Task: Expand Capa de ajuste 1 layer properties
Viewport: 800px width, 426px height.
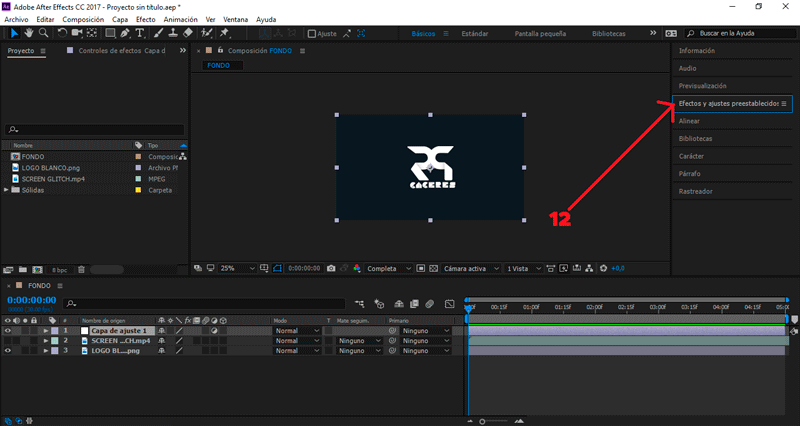Action: [x=45, y=331]
